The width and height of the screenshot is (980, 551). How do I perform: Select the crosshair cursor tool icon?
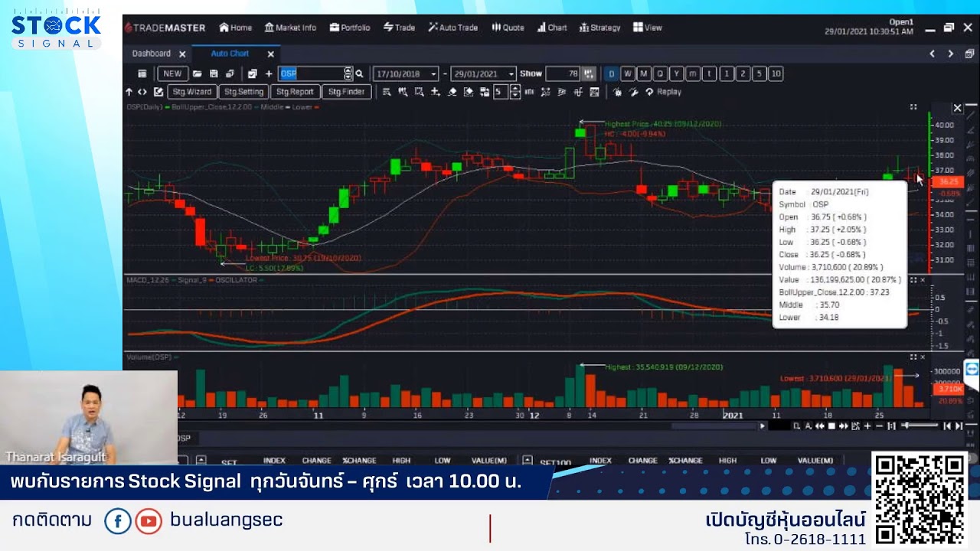(x=435, y=92)
